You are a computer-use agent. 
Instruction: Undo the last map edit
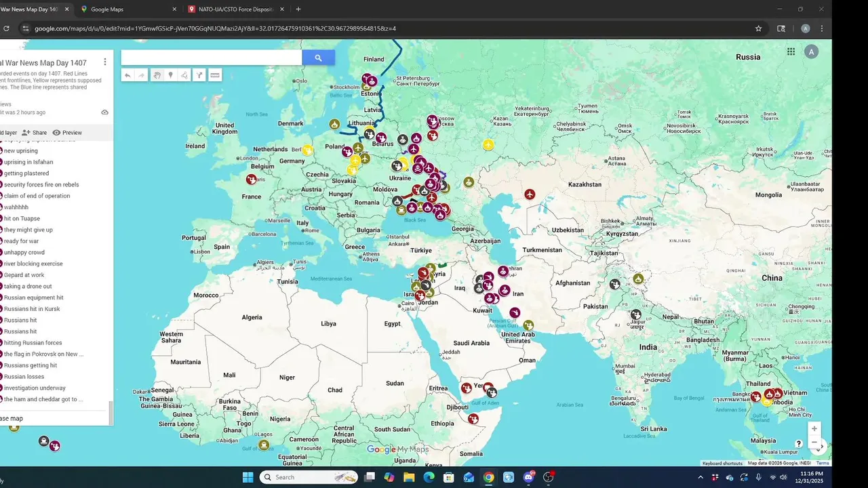point(127,75)
